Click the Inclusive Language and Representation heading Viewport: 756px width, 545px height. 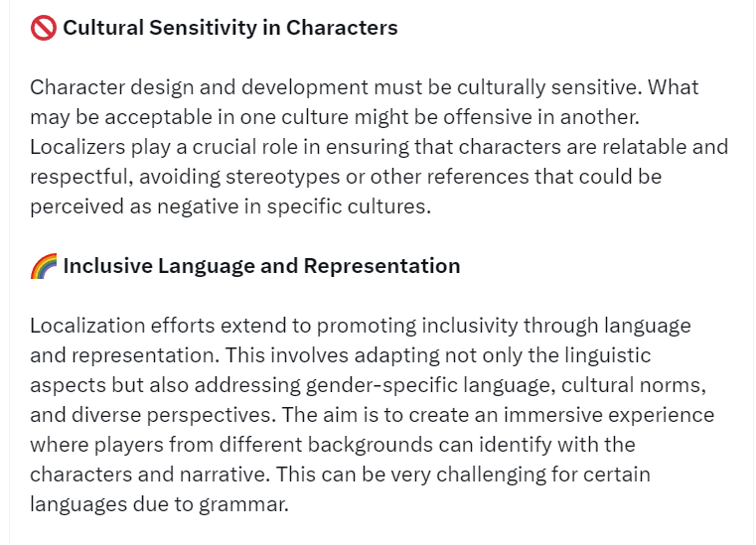(x=260, y=266)
